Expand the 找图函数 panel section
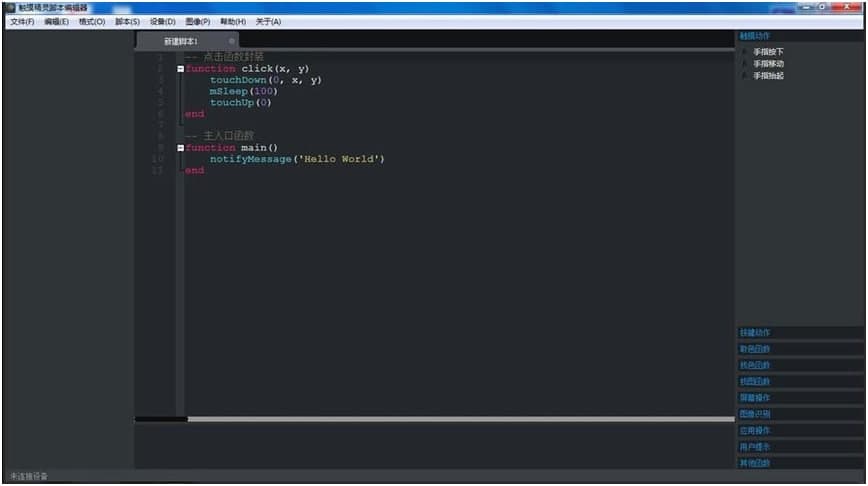 [800, 381]
